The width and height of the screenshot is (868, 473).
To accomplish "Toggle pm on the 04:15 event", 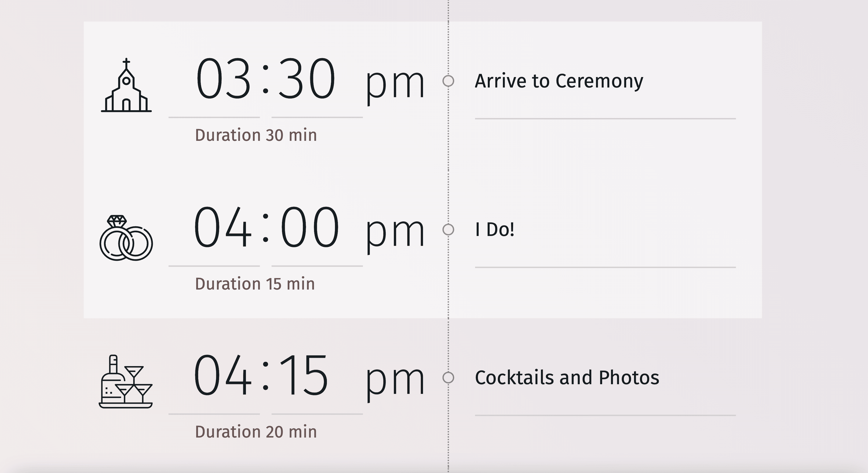I will click(x=395, y=381).
